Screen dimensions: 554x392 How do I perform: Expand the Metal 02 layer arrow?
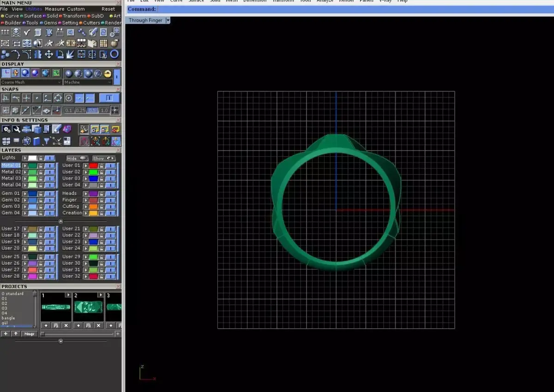[x=25, y=172]
